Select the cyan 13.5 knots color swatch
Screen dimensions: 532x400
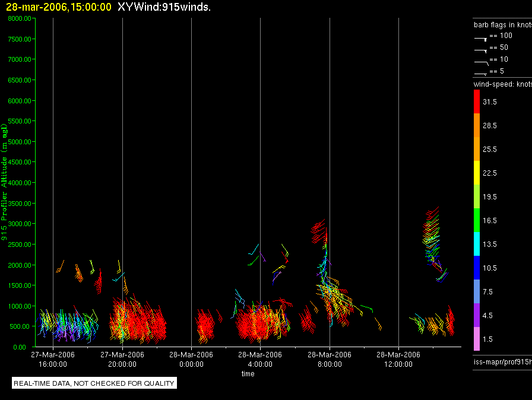coord(477,244)
